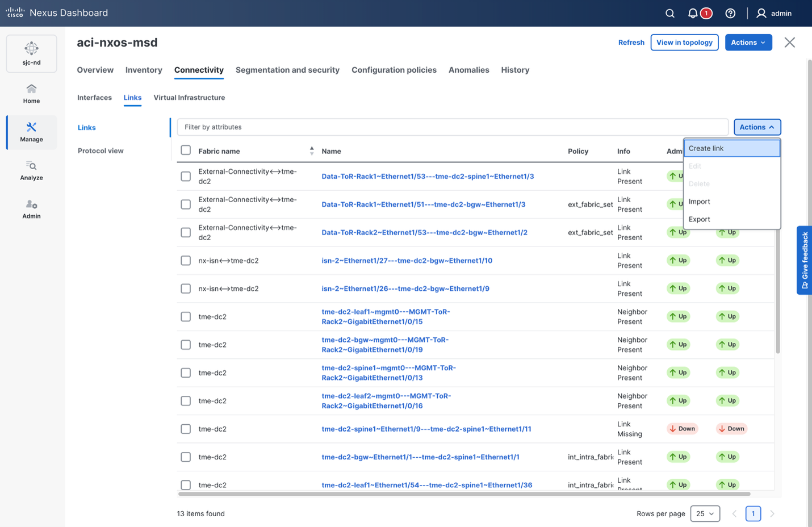Open Admin in sidebar
Image resolution: width=812 pixels, height=527 pixels.
point(31,209)
